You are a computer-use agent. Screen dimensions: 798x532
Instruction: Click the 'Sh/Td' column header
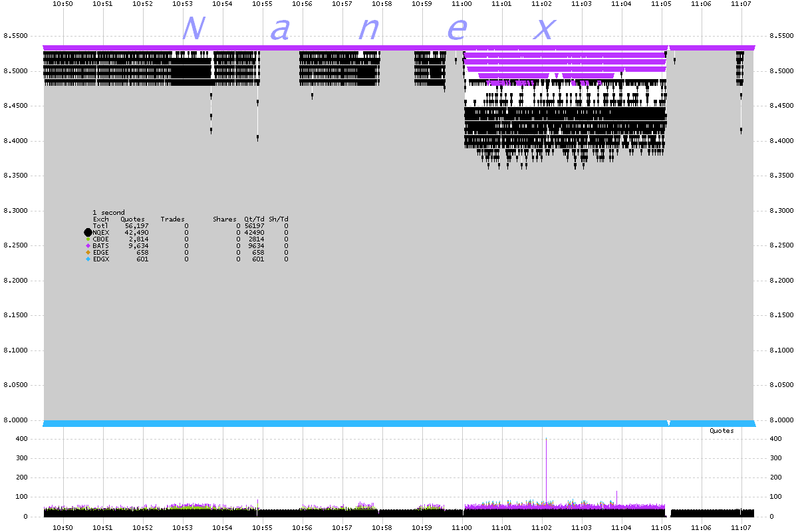[x=278, y=219]
